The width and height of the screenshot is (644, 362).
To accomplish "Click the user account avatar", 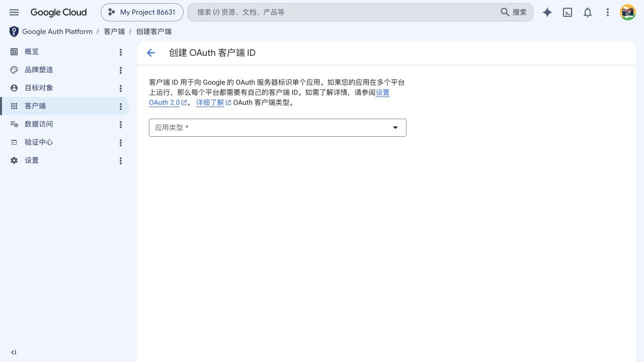I will click(628, 13).
